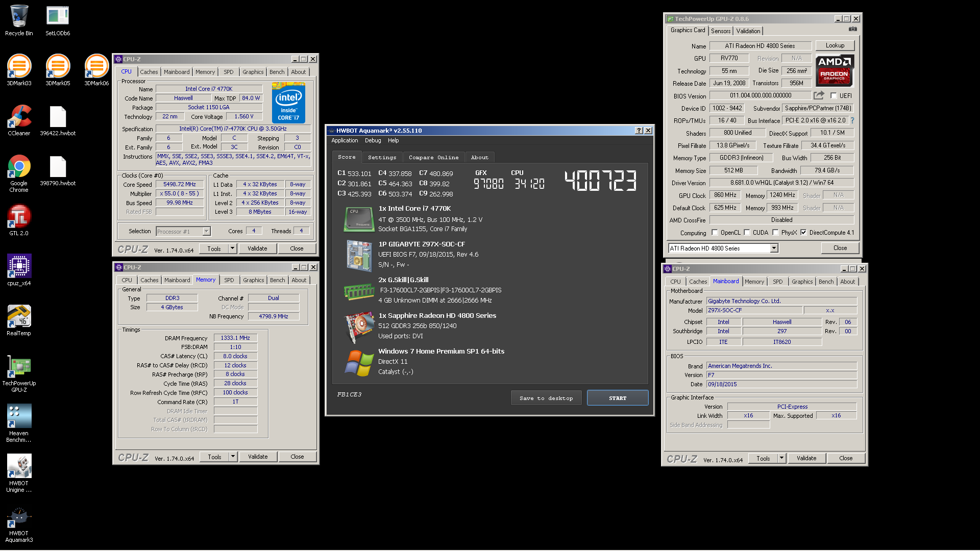Open Compare Online tab in Aquamark
The width and height of the screenshot is (980, 551).
pos(433,158)
